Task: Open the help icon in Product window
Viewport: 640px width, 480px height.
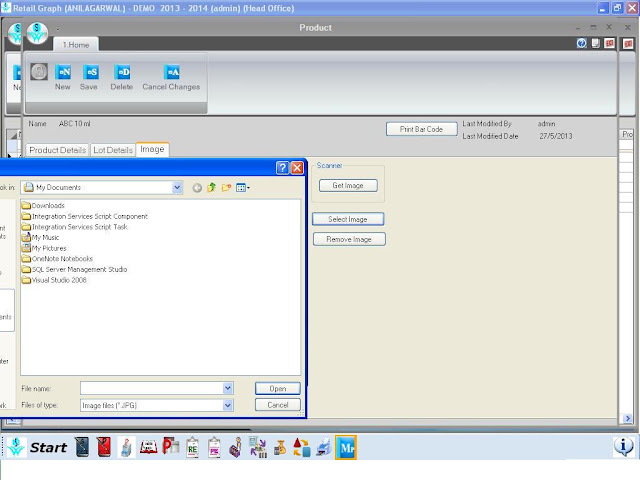Action: (581, 43)
